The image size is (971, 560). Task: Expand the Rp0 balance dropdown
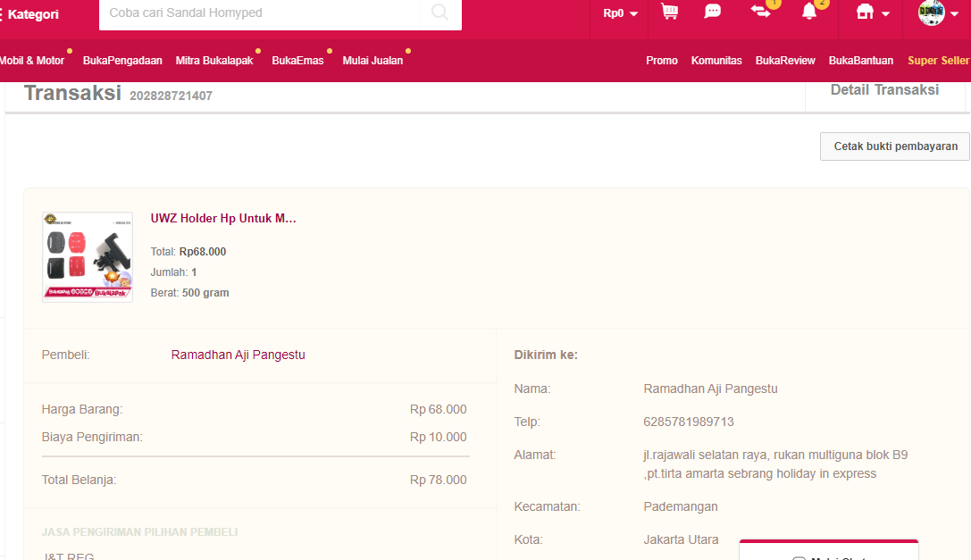tap(621, 13)
